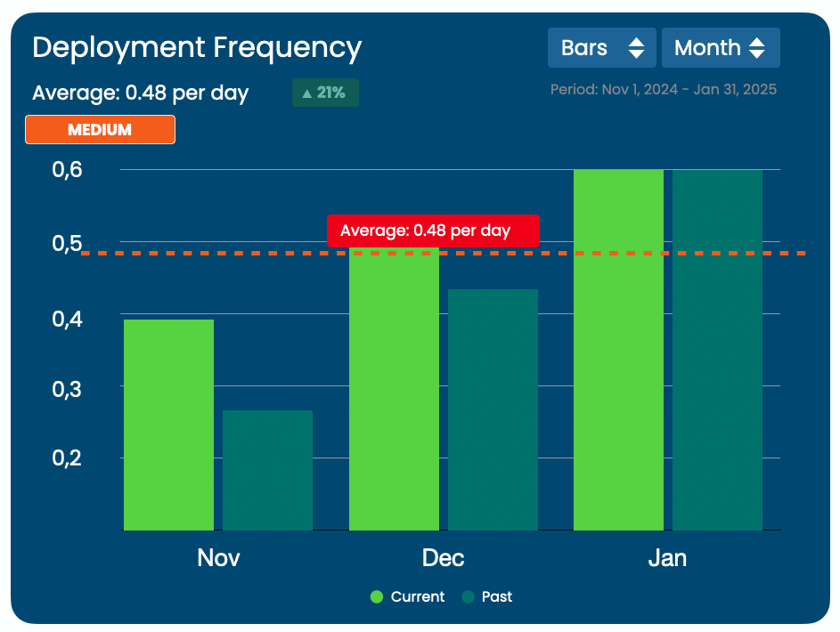The height and width of the screenshot is (632, 840).
Task: Click the 0,3 y-axis value
Action: (67, 390)
